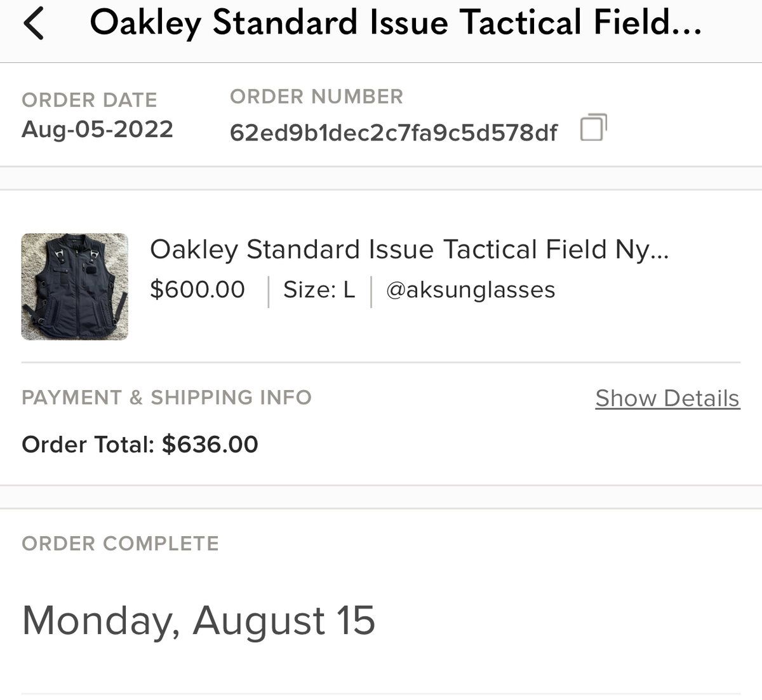This screenshot has width=762, height=700.
Task: Select the order number text 62ed9b1dec2c7fa9c5d578df
Action: coord(393,132)
